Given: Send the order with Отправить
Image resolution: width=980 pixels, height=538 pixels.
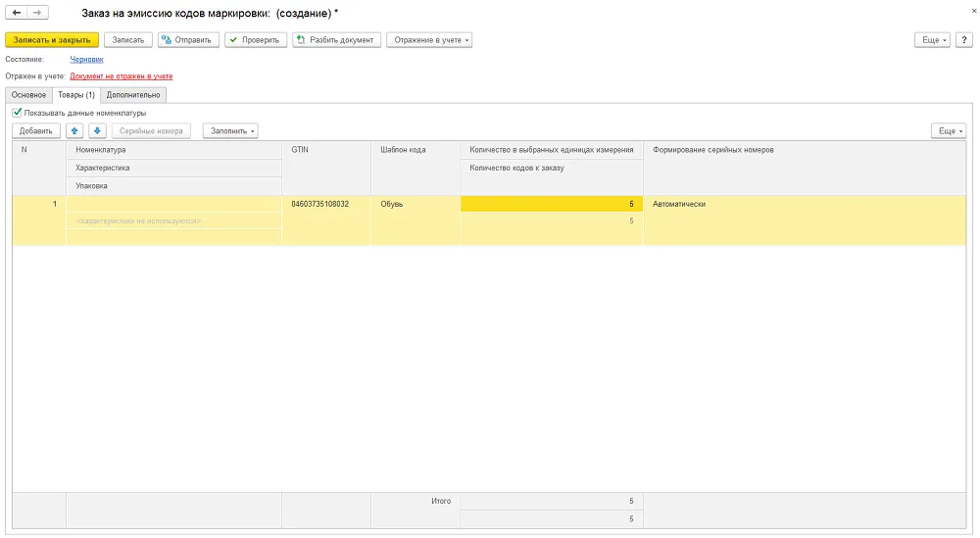Looking at the screenshot, I should coord(188,40).
